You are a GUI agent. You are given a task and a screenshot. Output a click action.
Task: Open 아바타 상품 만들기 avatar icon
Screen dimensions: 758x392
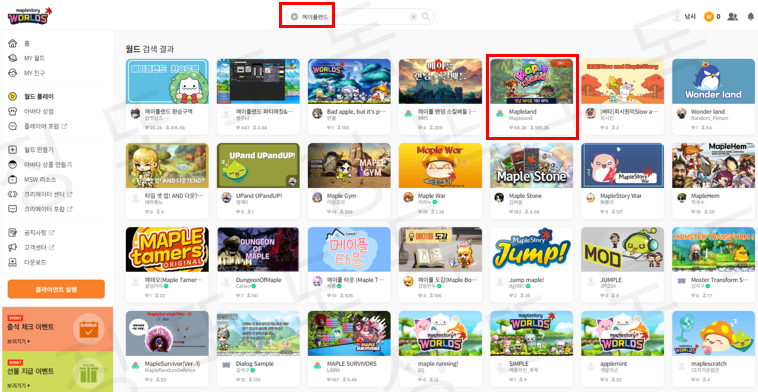(x=13, y=164)
